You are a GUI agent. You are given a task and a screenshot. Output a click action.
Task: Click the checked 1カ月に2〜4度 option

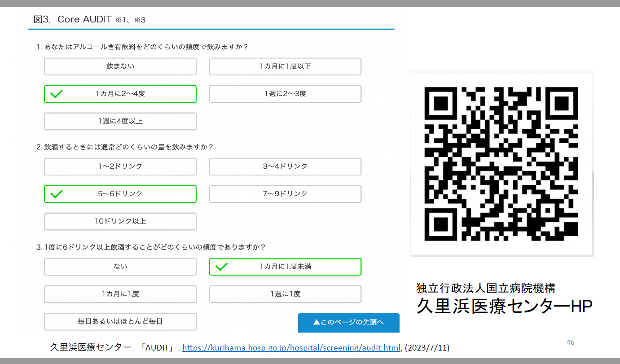click(120, 94)
